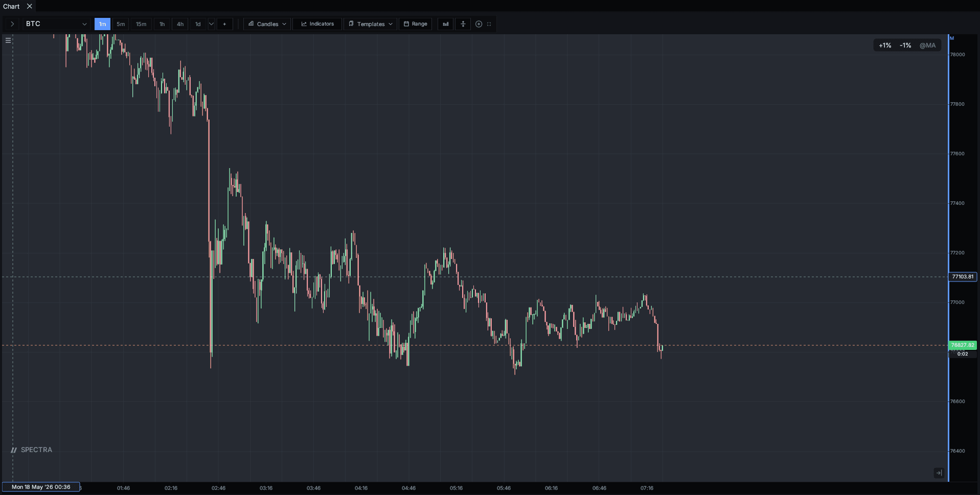Click the 02:46 time axis label
Viewport: 980px width, 495px height.
218,488
